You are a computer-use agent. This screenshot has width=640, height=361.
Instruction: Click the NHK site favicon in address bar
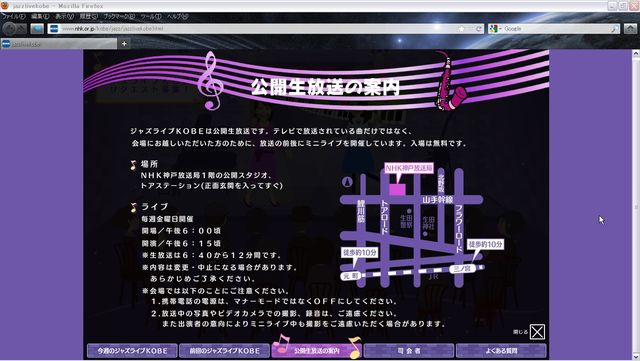tap(54, 29)
